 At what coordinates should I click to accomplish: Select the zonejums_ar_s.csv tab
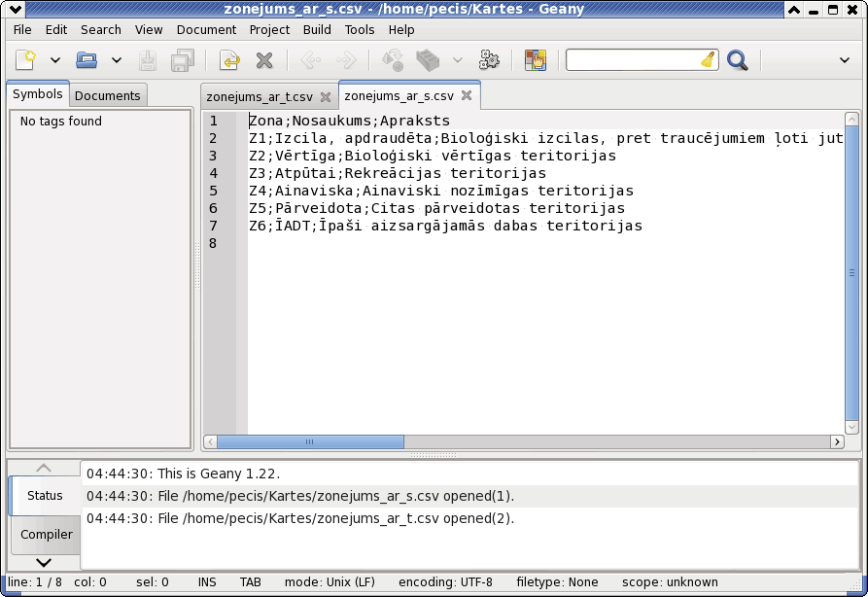point(399,96)
